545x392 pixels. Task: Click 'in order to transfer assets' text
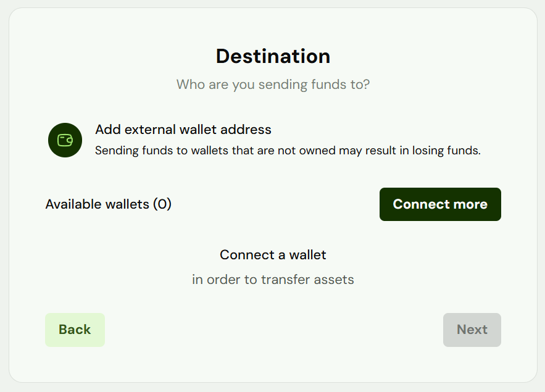(273, 280)
